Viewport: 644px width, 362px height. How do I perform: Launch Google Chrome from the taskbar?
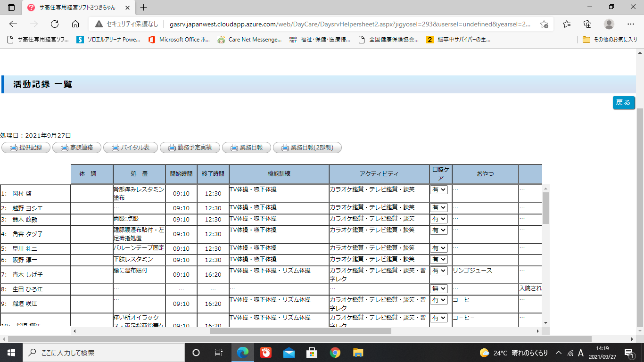pyautogui.click(x=335, y=353)
